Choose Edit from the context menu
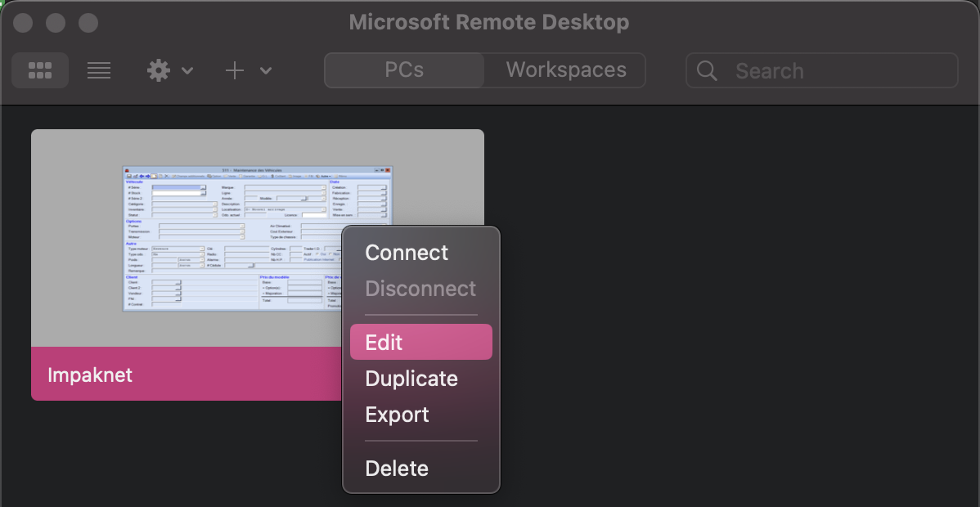The image size is (980, 507). (421, 342)
